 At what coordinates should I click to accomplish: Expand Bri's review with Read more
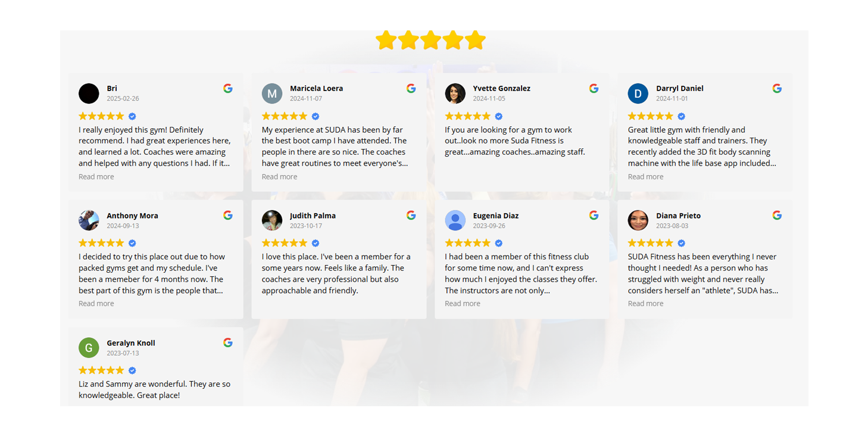coord(96,176)
